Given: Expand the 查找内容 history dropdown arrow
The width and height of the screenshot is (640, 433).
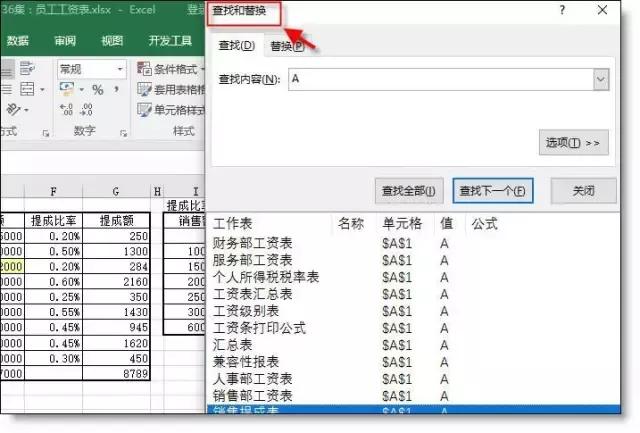Looking at the screenshot, I should point(601,80).
